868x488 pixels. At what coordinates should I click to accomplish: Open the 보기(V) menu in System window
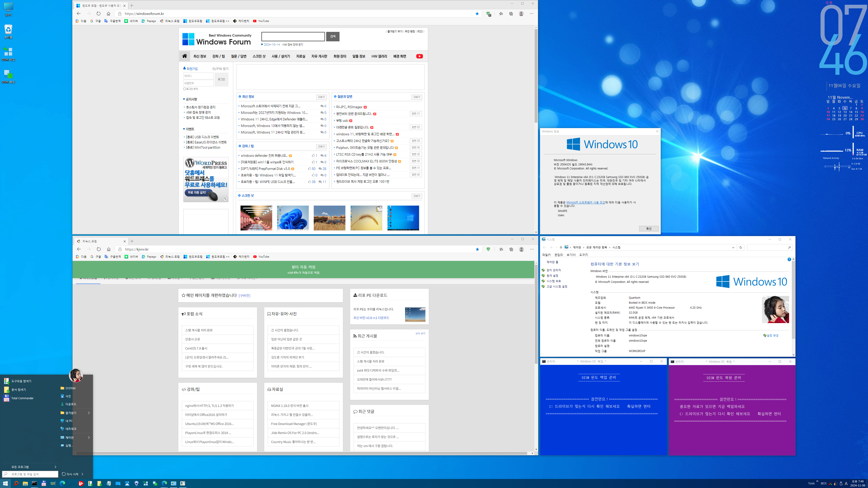[571, 255]
